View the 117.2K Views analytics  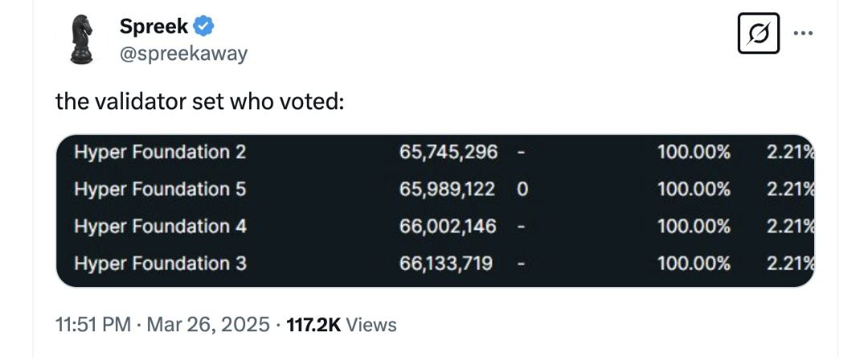(x=341, y=325)
